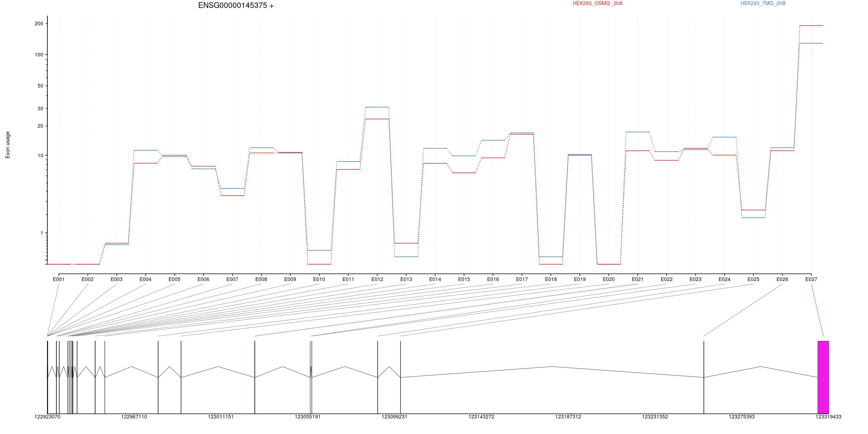Click exon label E027
This screenshot has width=868, height=434.
[811, 279]
